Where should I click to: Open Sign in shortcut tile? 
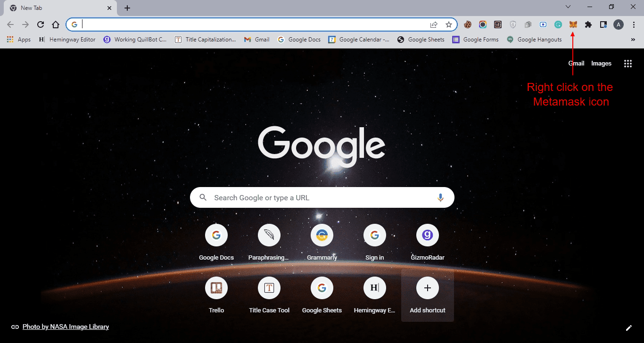click(x=375, y=243)
